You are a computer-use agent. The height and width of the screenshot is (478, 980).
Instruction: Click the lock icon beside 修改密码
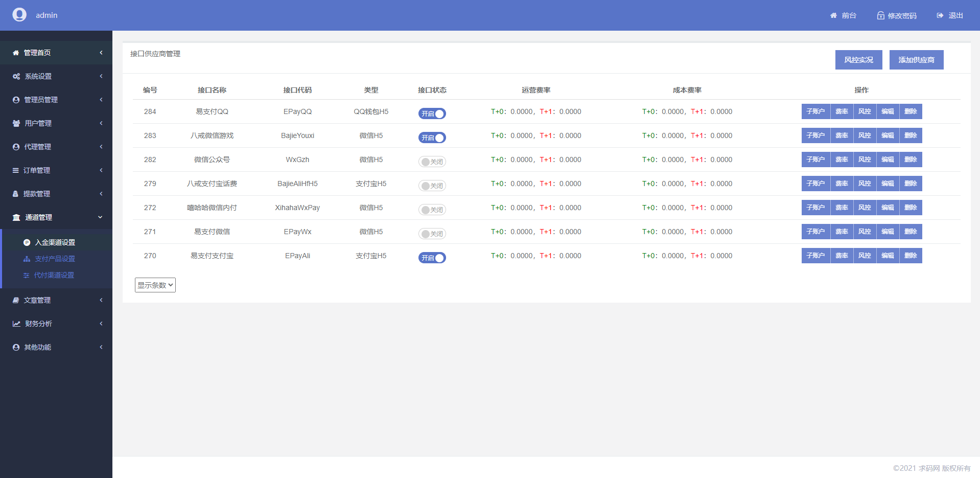[x=881, y=15]
